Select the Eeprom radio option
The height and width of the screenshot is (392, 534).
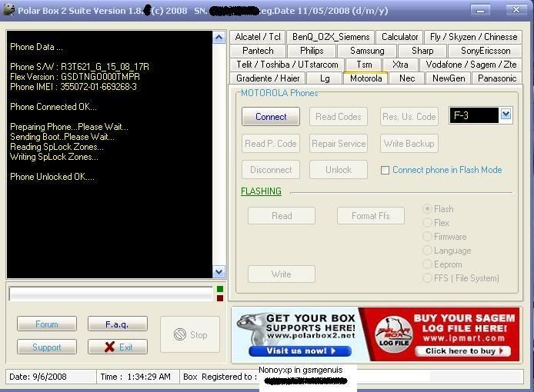coord(427,264)
